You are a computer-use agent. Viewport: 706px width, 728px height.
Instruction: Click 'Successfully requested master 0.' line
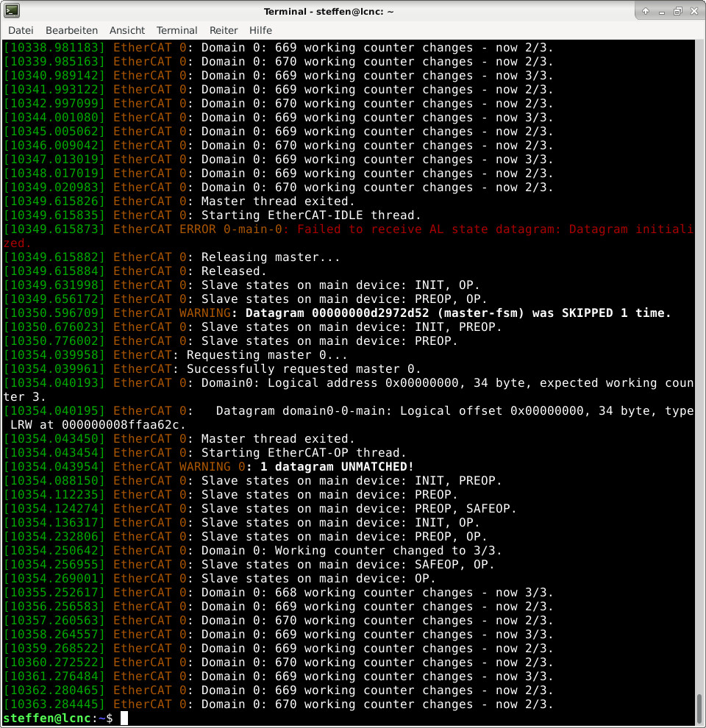pos(213,368)
